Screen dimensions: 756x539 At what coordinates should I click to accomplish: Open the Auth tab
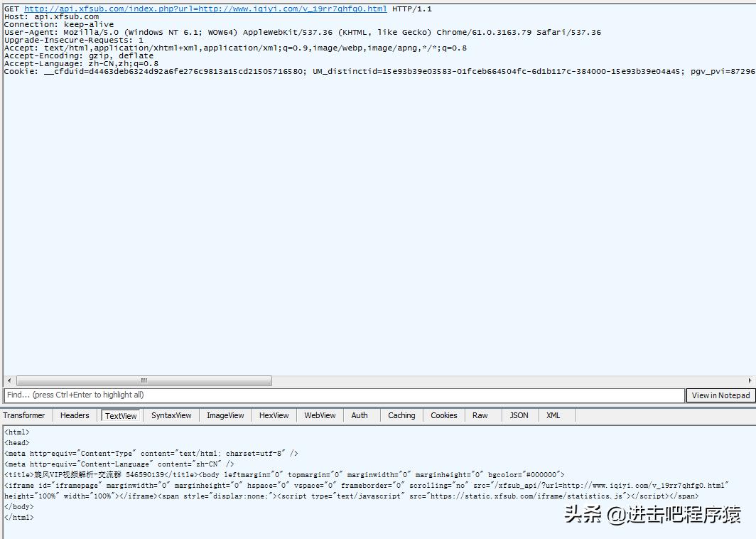coord(360,415)
